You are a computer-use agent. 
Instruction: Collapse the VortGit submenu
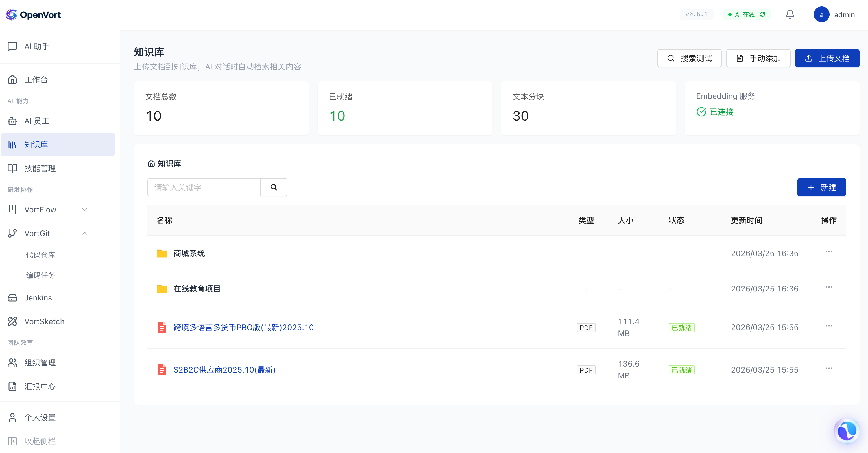click(x=85, y=233)
